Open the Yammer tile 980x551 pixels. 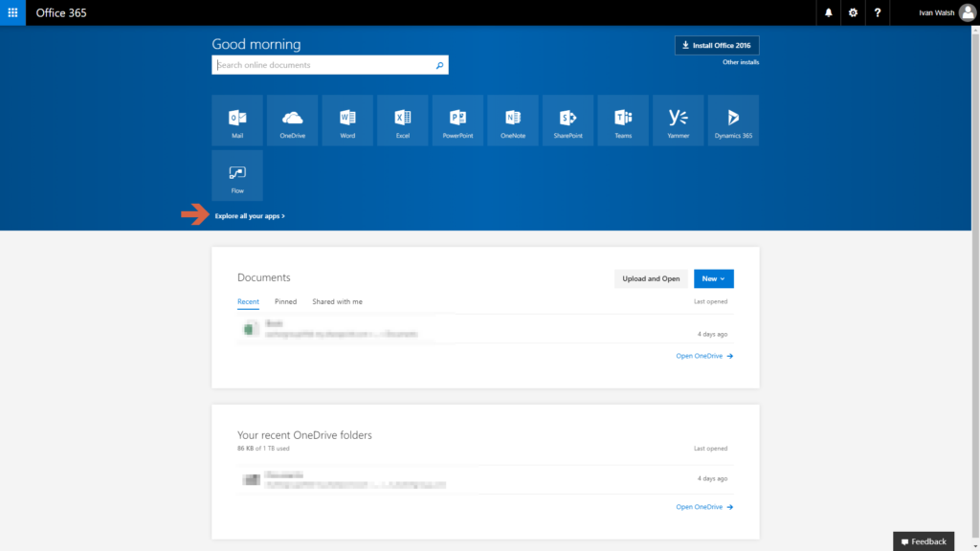click(678, 120)
